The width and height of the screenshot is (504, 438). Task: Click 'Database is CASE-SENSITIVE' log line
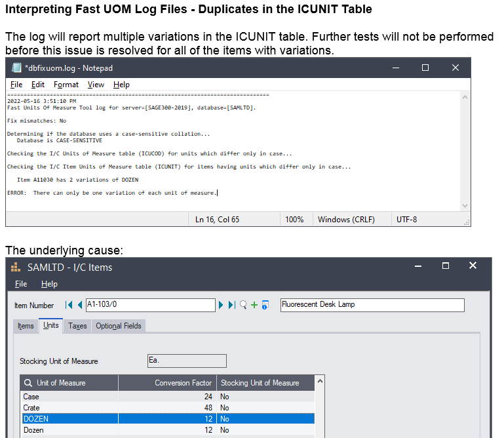pos(59,140)
